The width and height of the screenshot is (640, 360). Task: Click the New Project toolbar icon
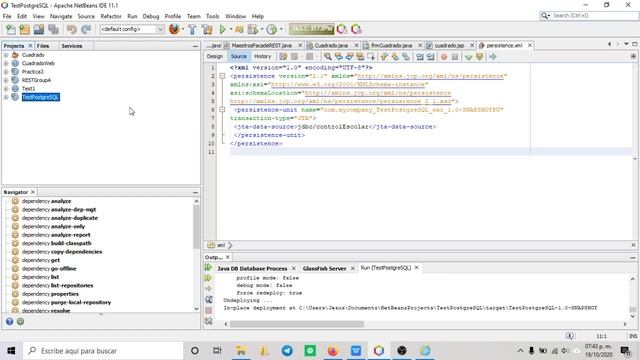pos(24,29)
